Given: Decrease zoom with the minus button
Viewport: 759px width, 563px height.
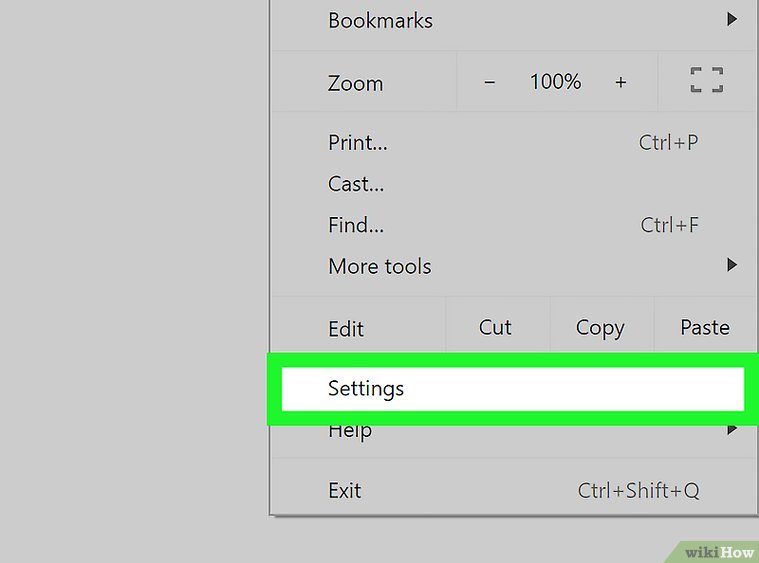Looking at the screenshot, I should coord(489,82).
